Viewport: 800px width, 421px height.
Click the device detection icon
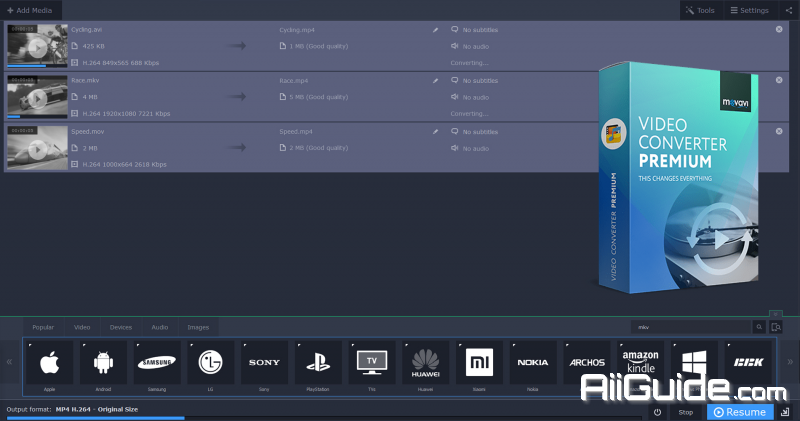click(x=776, y=327)
